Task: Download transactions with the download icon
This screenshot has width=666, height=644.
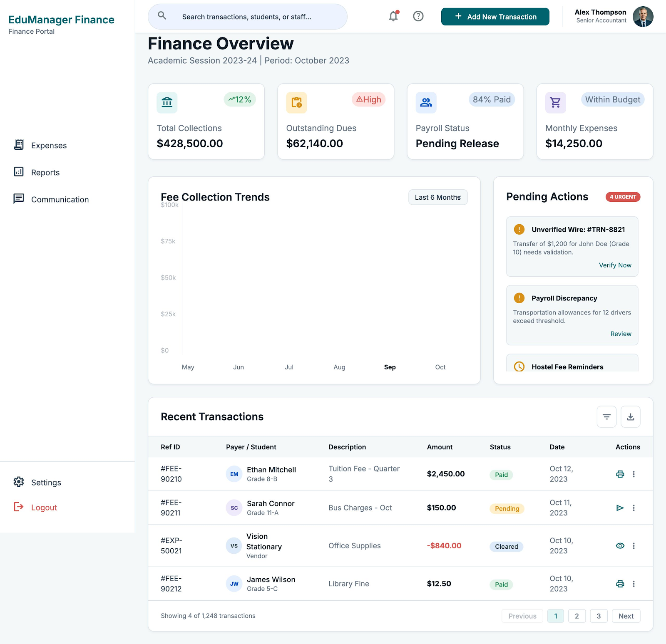Action: tap(631, 416)
